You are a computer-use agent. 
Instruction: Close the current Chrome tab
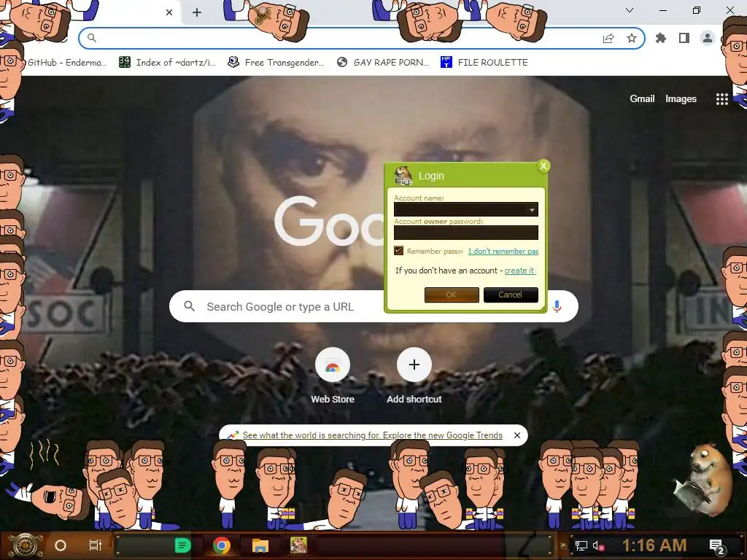[x=169, y=12]
